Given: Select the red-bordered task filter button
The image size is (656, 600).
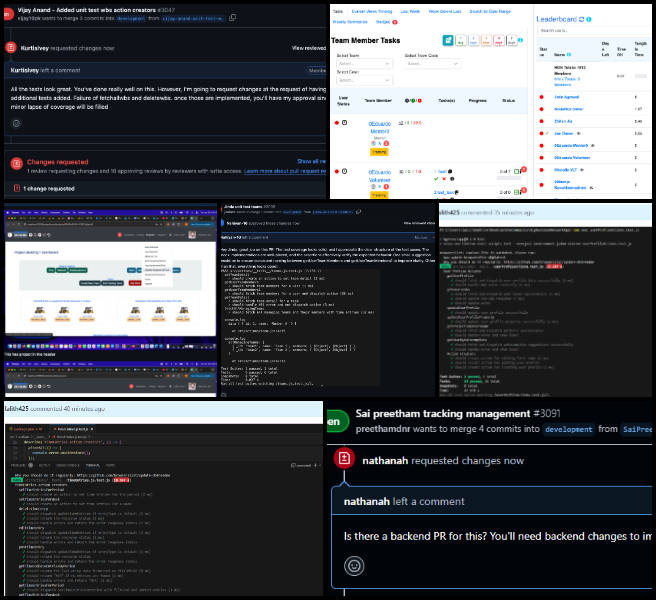Looking at the screenshot, I should pyautogui.click(x=499, y=41).
